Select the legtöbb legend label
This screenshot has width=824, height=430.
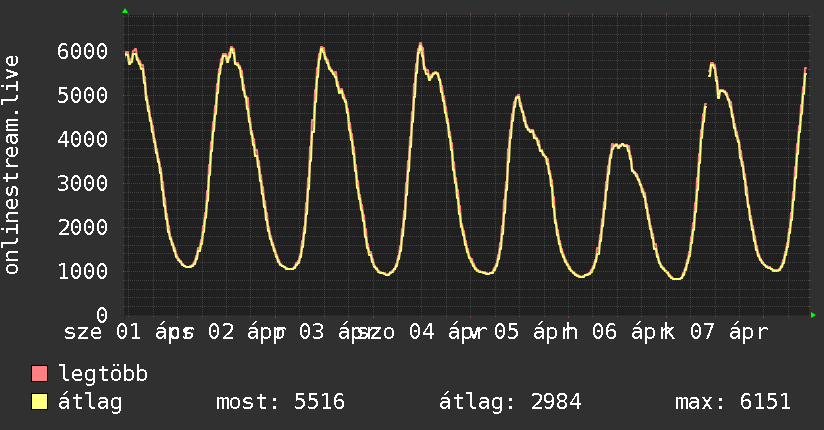click(x=104, y=374)
